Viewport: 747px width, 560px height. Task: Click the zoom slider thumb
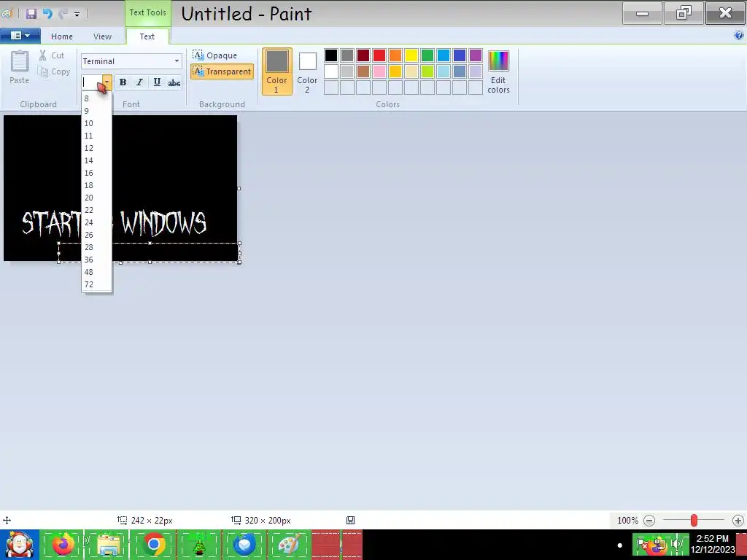(694, 521)
